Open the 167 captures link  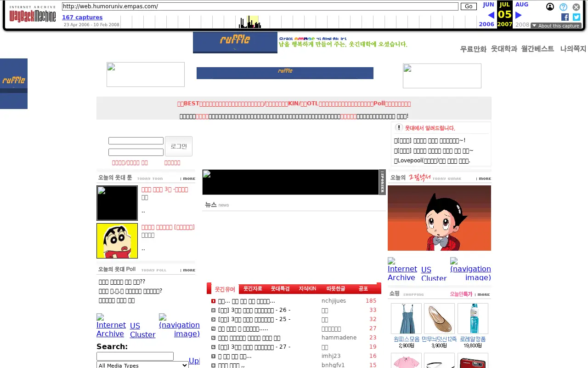click(x=82, y=17)
